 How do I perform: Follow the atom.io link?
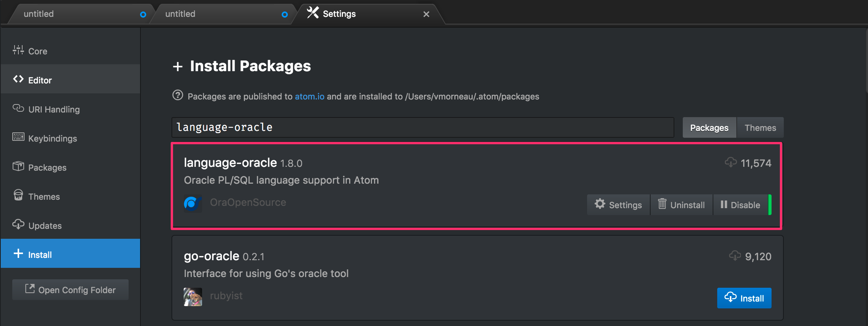tap(310, 96)
